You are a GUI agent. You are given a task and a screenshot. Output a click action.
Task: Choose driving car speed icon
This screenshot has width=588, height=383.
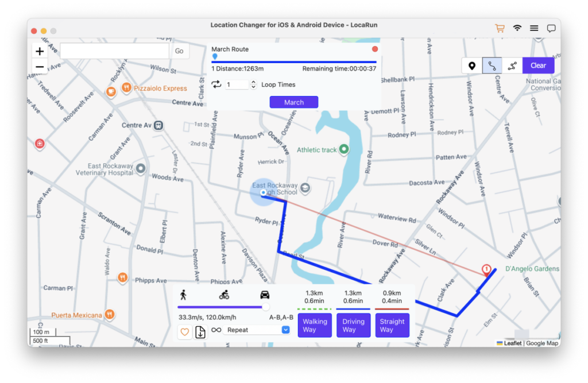[x=265, y=295]
